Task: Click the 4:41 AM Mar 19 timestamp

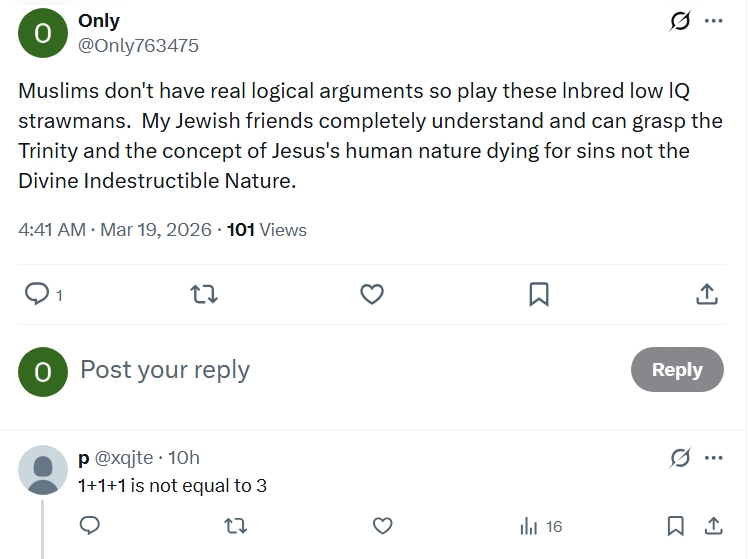Action: pos(115,230)
